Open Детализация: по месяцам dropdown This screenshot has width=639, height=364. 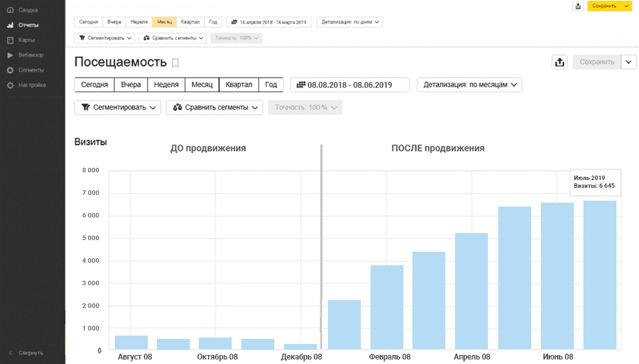(x=469, y=85)
